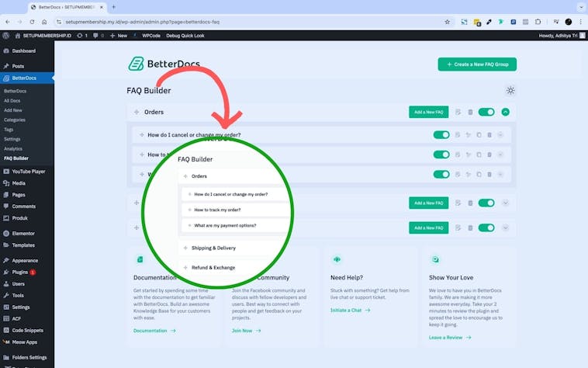Open the Plugins menu in sidebar
This screenshot has height=368, width=588.
[x=20, y=273]
